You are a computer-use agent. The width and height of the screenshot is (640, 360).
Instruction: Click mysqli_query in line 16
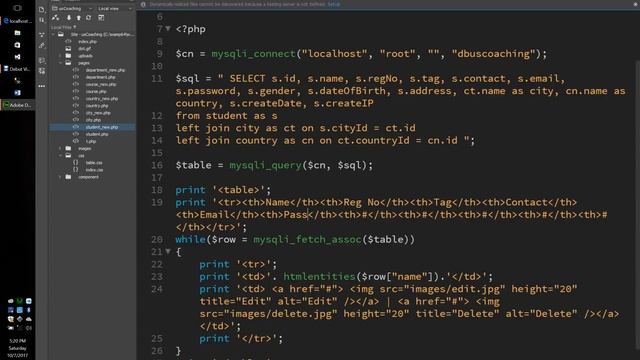point(265,165)
